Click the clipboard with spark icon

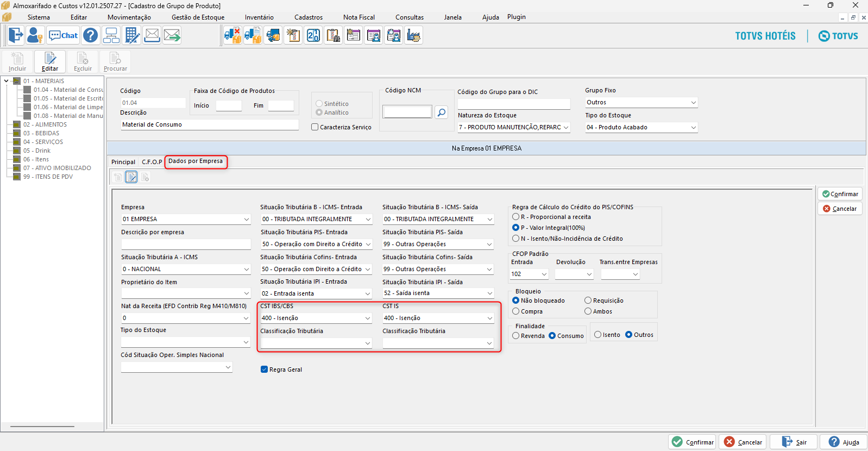point(293,35)
